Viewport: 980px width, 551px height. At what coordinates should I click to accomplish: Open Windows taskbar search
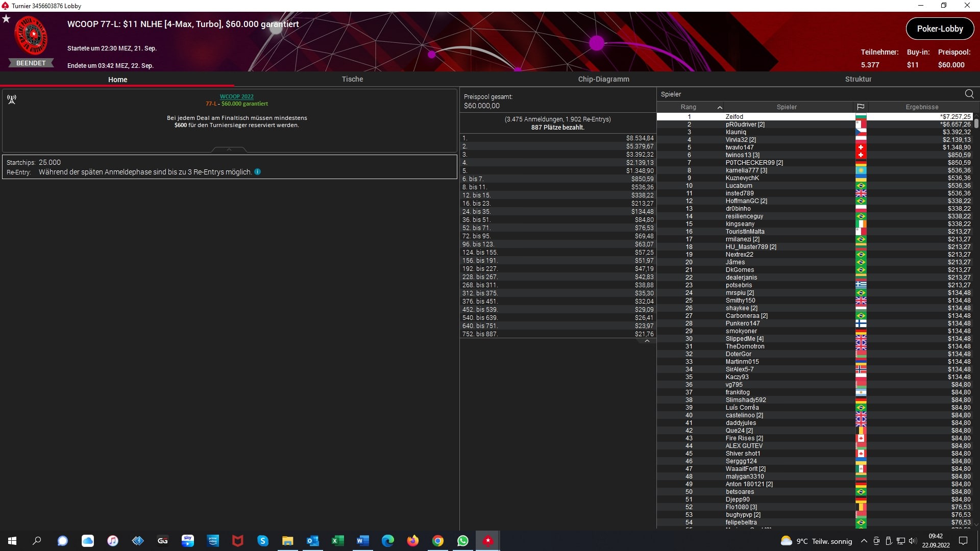(37, 541)
